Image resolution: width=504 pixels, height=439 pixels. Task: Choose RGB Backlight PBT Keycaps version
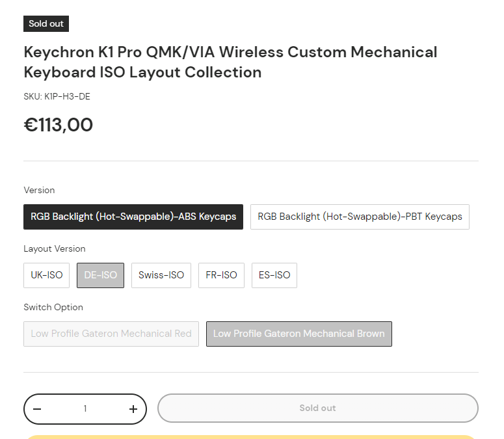tap(360, 217)
